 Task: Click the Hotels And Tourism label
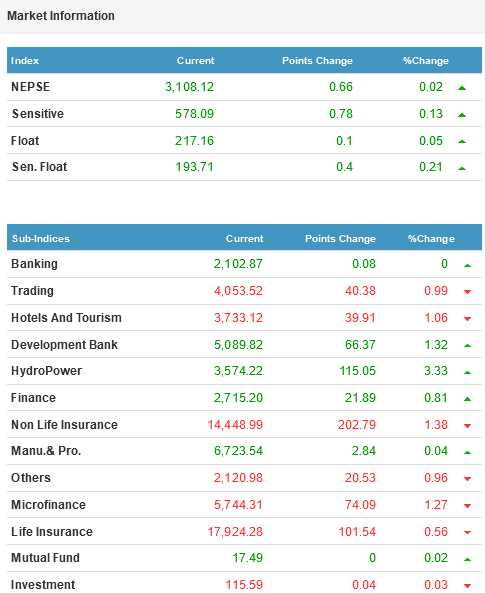(x=66, y=318)
